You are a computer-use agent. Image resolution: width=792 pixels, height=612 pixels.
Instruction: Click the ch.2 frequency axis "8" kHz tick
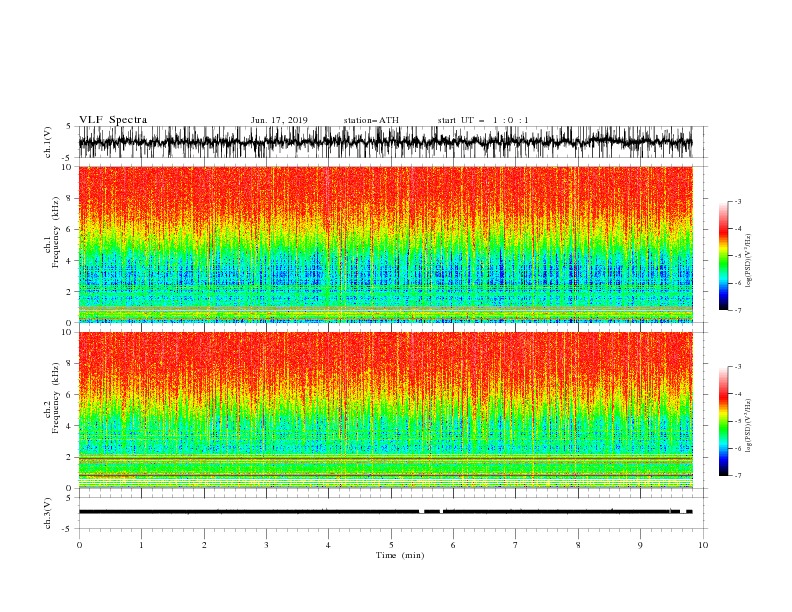click(x=69, y=364)
